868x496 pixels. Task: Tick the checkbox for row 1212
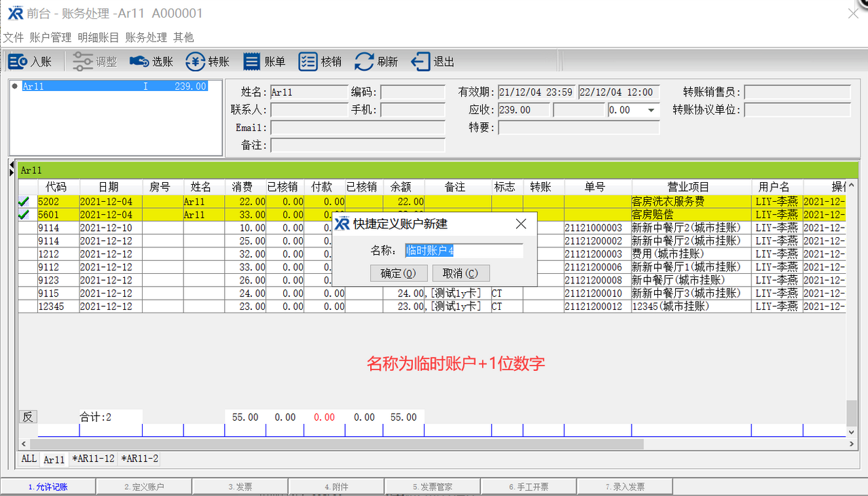26,254
